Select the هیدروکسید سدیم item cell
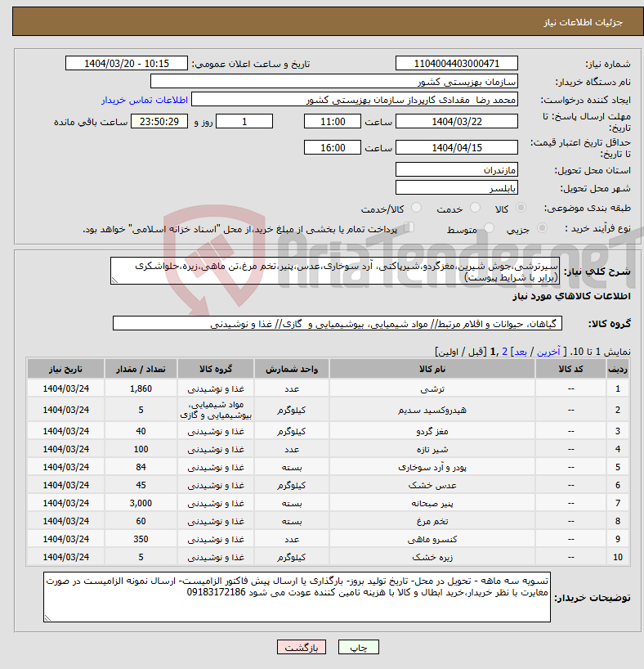644x669 pixels. (432, 410)
